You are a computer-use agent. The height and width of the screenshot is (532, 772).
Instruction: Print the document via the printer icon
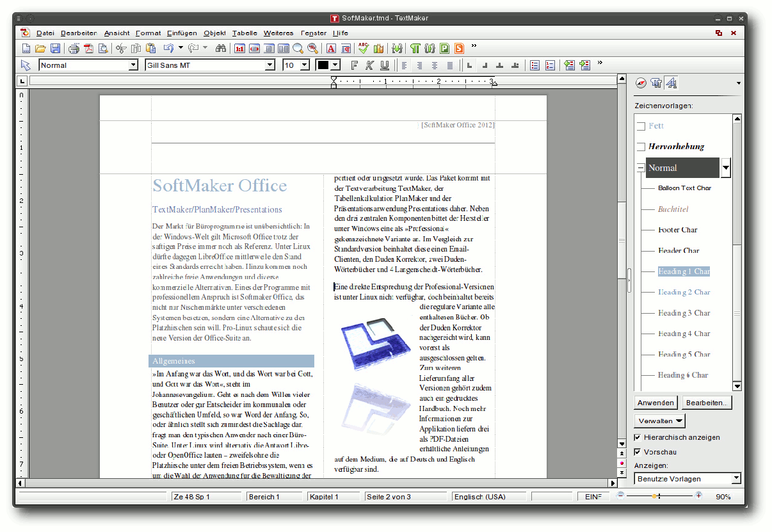(74, 48)
